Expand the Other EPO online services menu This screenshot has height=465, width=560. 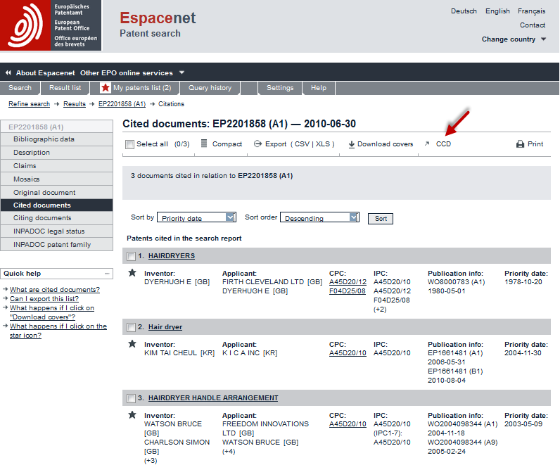click(x=132, y=73)
